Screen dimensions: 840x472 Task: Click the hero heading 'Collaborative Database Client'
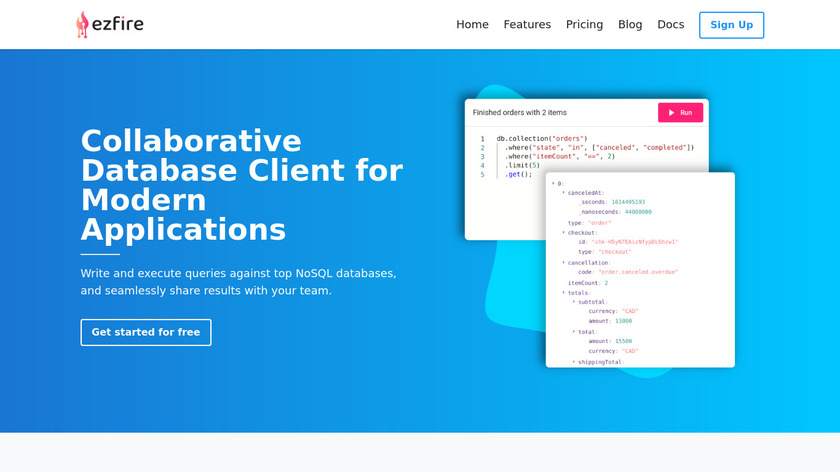[241, 185]
